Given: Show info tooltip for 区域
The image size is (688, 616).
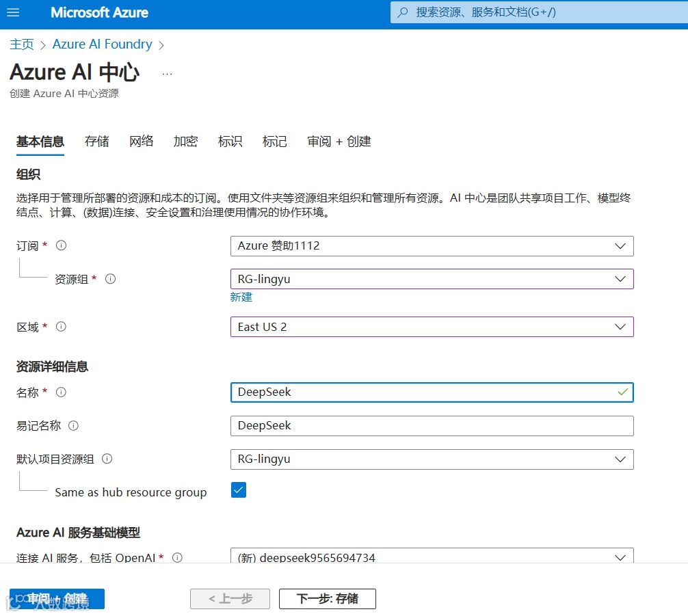Looking at the screenshot, I should click(61, 326).
